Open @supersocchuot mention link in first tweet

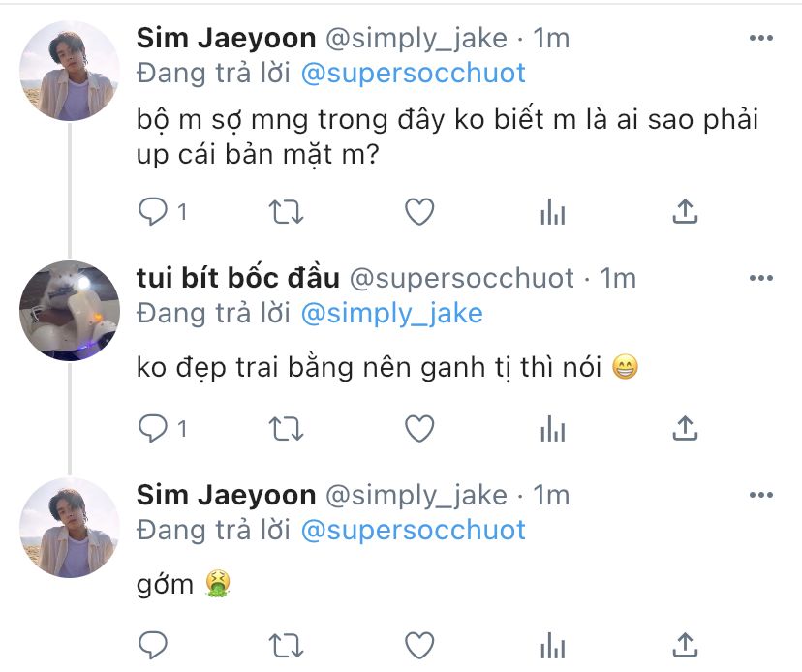pyautogui.click(x=414, y=72)
